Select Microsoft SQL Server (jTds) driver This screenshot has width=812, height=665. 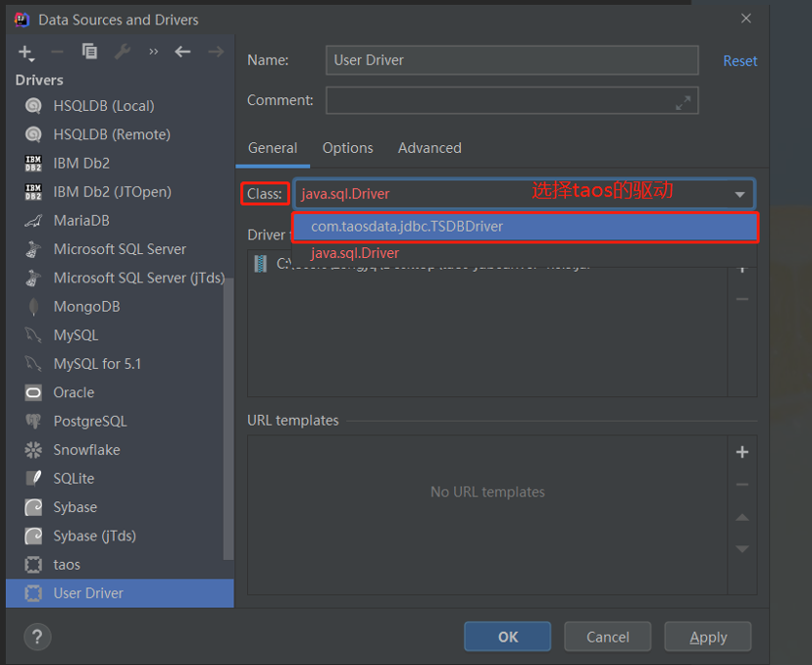click(120, 278)
